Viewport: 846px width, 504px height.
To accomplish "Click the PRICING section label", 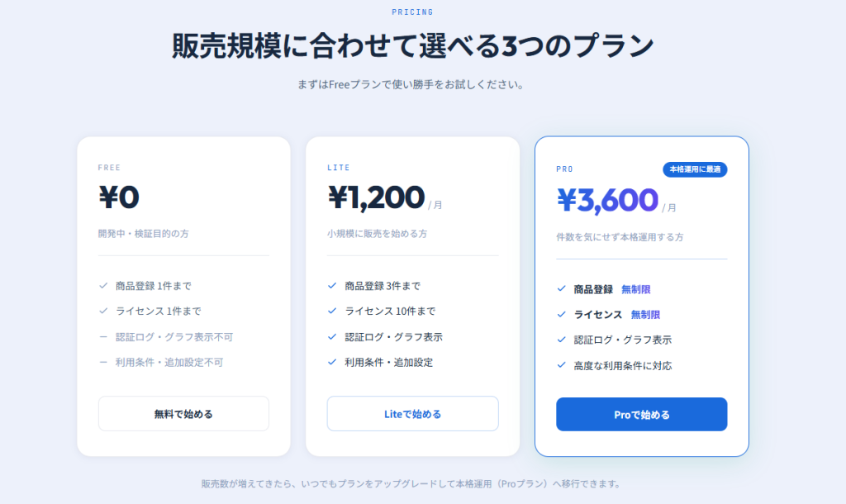I will [x=413, y=12].
